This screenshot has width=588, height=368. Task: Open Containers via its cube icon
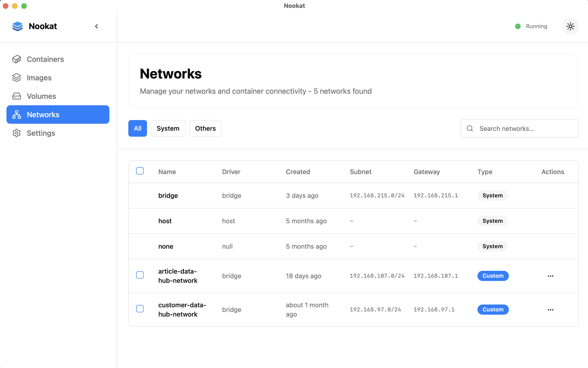pos(17,59)
